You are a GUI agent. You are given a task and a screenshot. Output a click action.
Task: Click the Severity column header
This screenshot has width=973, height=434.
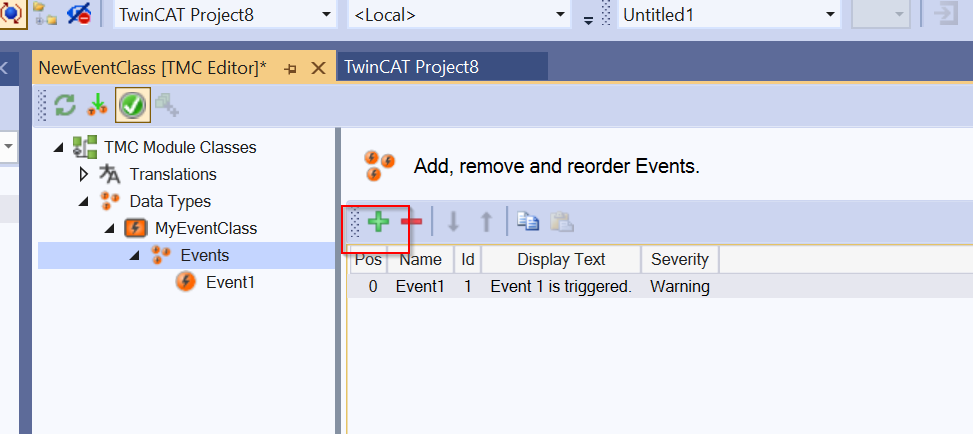tap(679, 260)
